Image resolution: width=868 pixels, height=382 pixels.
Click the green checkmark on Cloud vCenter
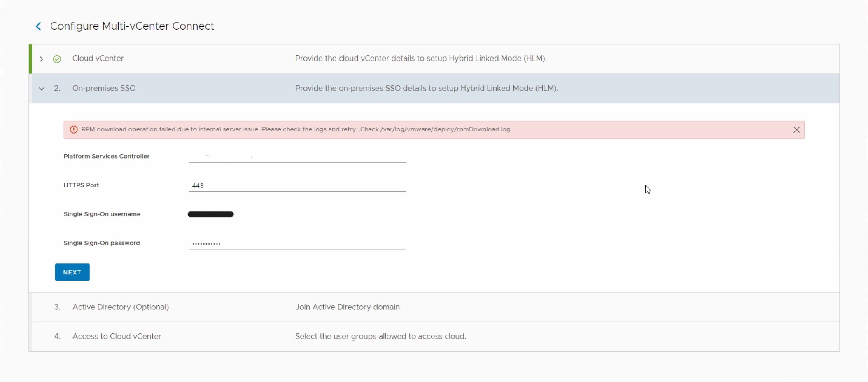click(57, 59)
